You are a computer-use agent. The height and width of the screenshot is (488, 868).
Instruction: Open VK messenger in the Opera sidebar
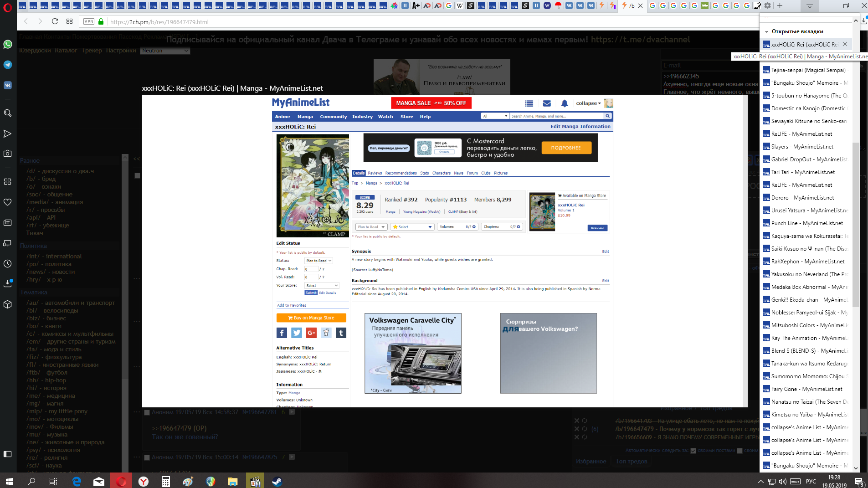[x=7, y=85]
